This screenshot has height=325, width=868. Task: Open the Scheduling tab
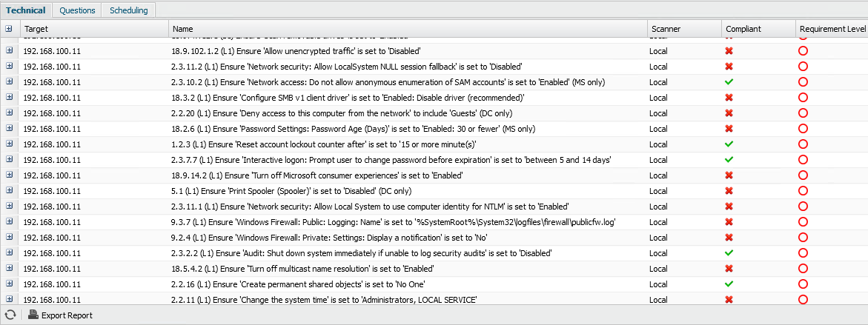tap(128, 10)
